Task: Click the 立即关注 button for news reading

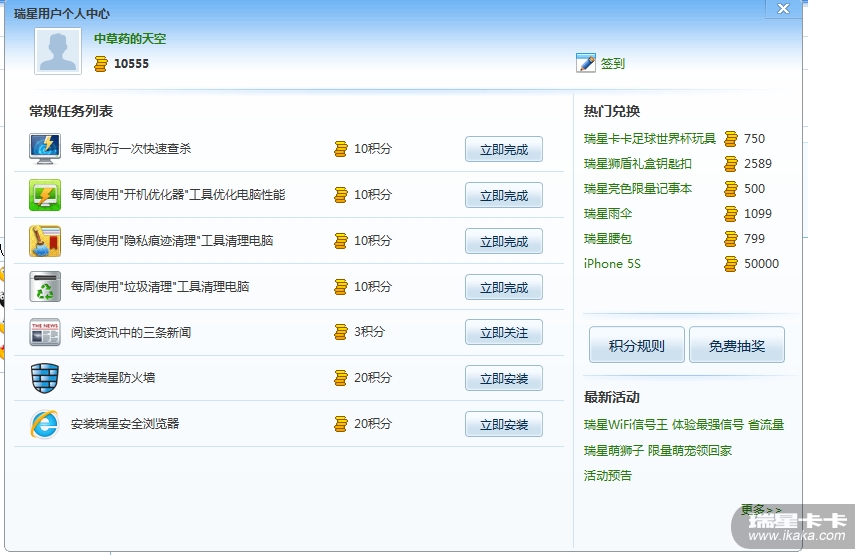Action: (504, 332)
